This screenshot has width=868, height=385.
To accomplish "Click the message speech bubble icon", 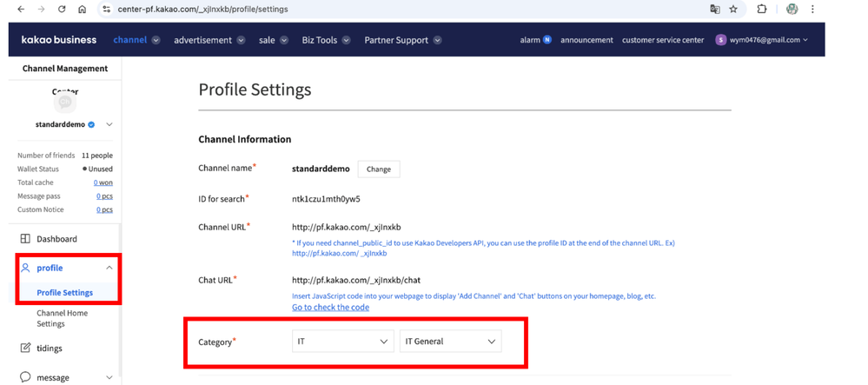I will pos(25,377).
